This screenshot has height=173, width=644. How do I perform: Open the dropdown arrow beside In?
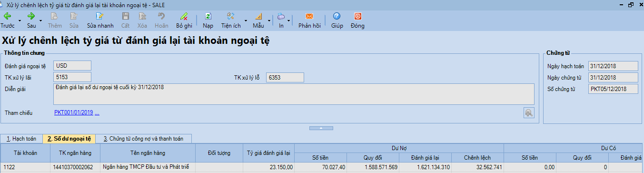tap(289, 20)
